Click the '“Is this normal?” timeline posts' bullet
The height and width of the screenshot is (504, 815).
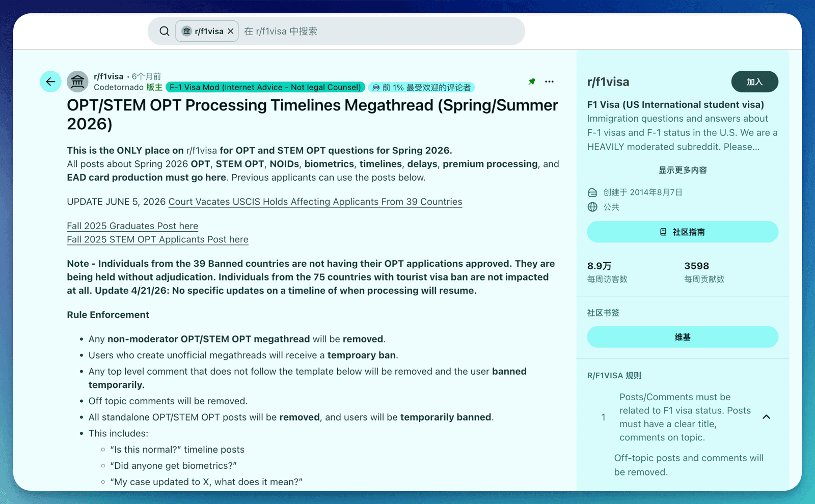(177, 450)
